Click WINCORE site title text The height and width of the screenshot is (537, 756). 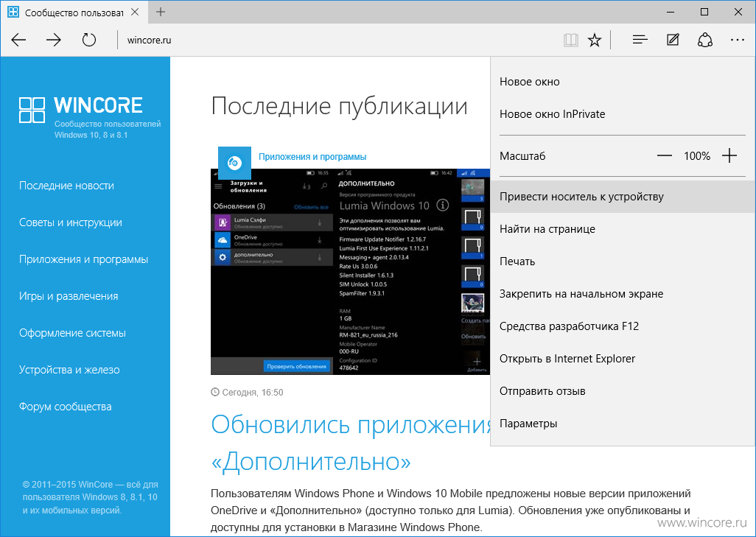pos(98,105)
